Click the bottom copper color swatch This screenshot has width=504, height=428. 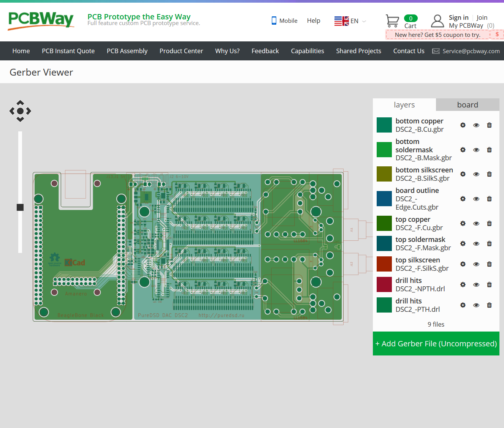pos(384,125)
